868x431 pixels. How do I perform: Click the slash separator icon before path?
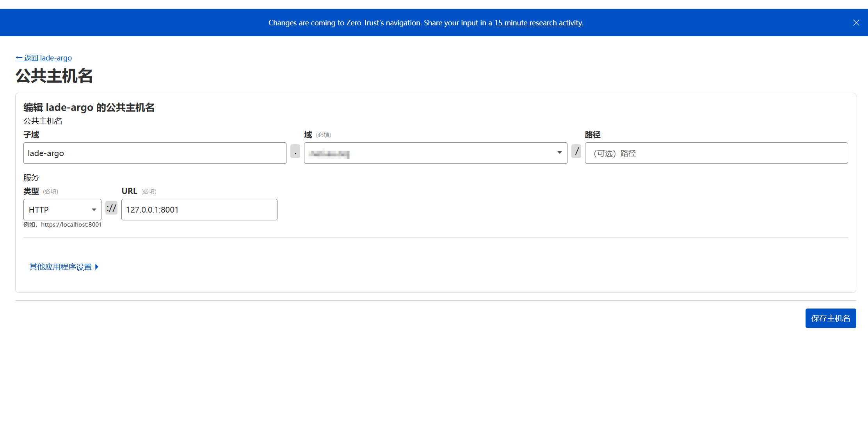pyautogui.click(x=576, y=151)
